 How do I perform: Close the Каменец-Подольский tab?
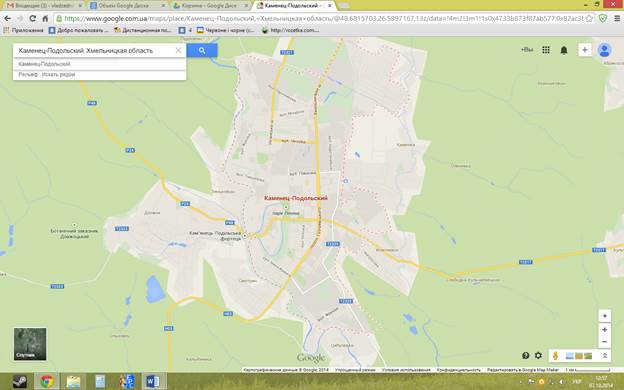330,6
